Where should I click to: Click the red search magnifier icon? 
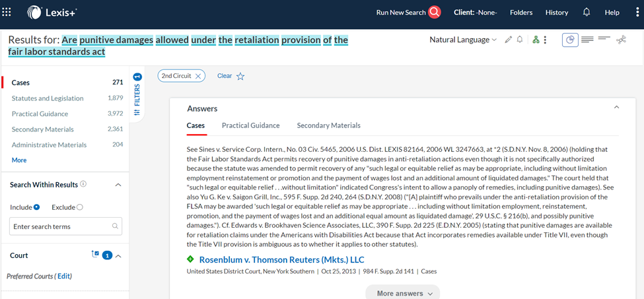point(434,13)
